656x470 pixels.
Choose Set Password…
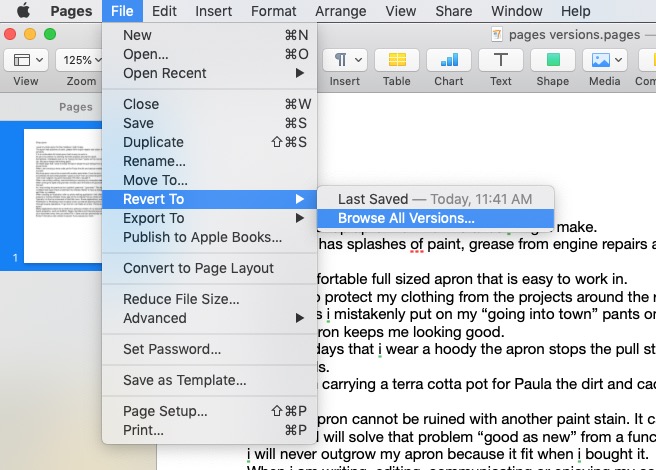coord(210,349)
